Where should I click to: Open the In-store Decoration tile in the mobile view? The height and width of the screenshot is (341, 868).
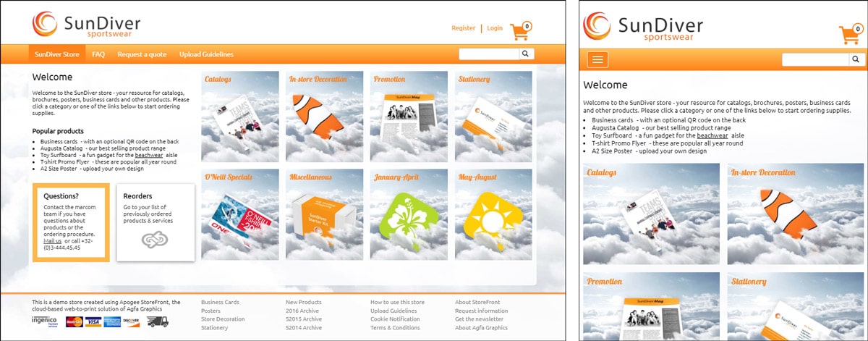795,214
